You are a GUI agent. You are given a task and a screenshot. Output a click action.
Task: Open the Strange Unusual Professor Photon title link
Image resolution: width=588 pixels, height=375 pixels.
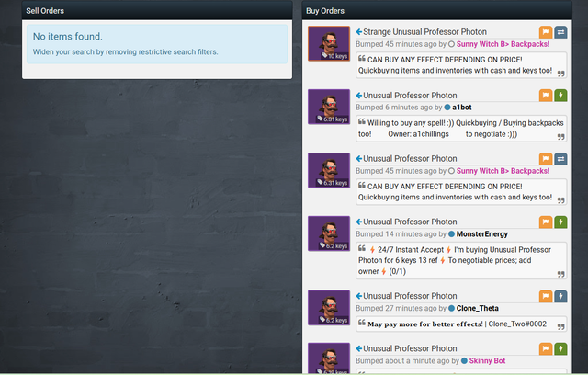[x=424, y=32]
